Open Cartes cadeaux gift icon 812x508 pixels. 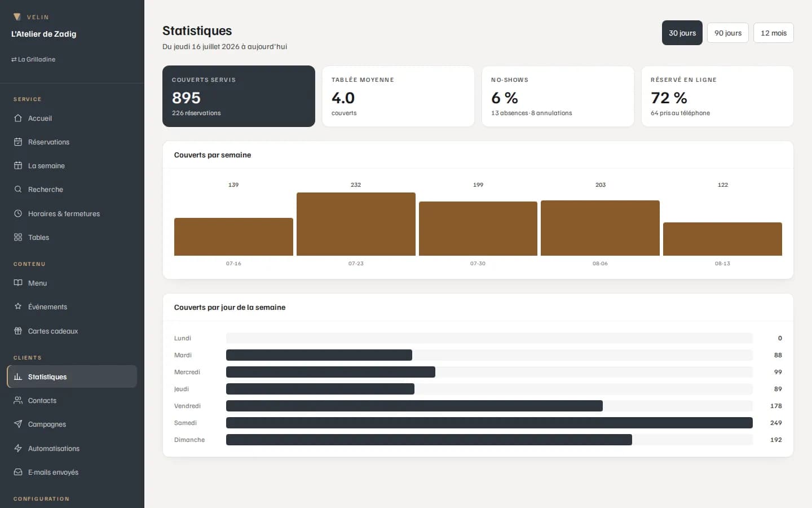18,331
